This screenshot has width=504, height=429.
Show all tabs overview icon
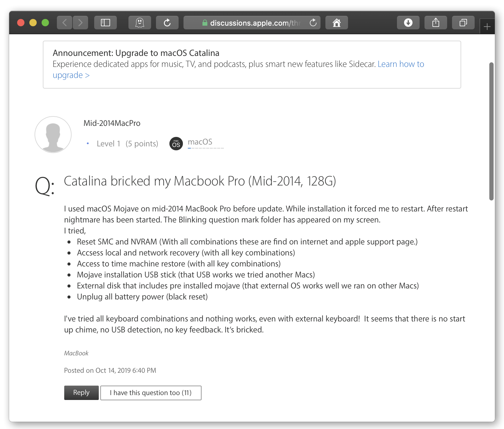(x=463, y=23)
